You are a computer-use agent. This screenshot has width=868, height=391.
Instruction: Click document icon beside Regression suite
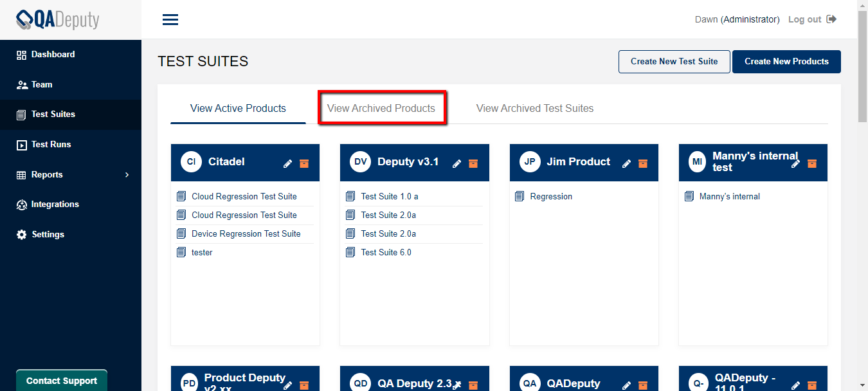tap(520, 196)
